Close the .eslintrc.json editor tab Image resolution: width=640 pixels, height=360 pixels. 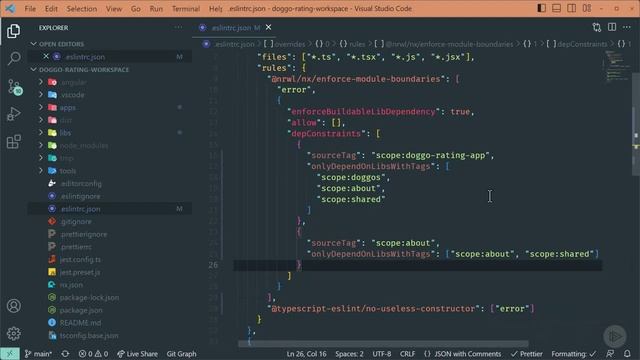coord(269,27)
